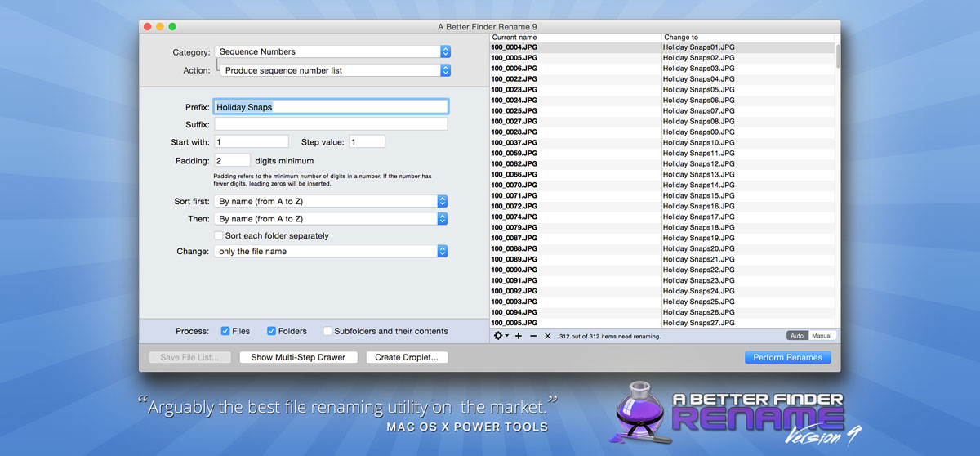Add files with the plus icon
Viewport: 980px width, 456px height.
(519, 336)
